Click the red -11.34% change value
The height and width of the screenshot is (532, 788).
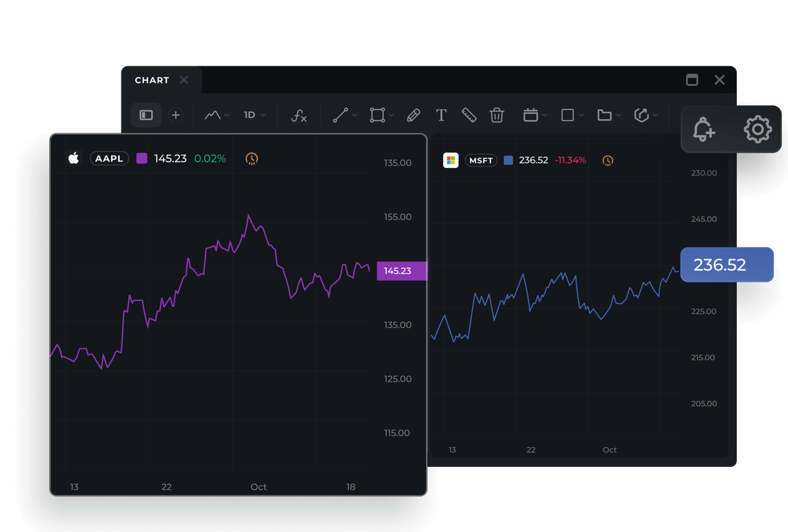571,160
